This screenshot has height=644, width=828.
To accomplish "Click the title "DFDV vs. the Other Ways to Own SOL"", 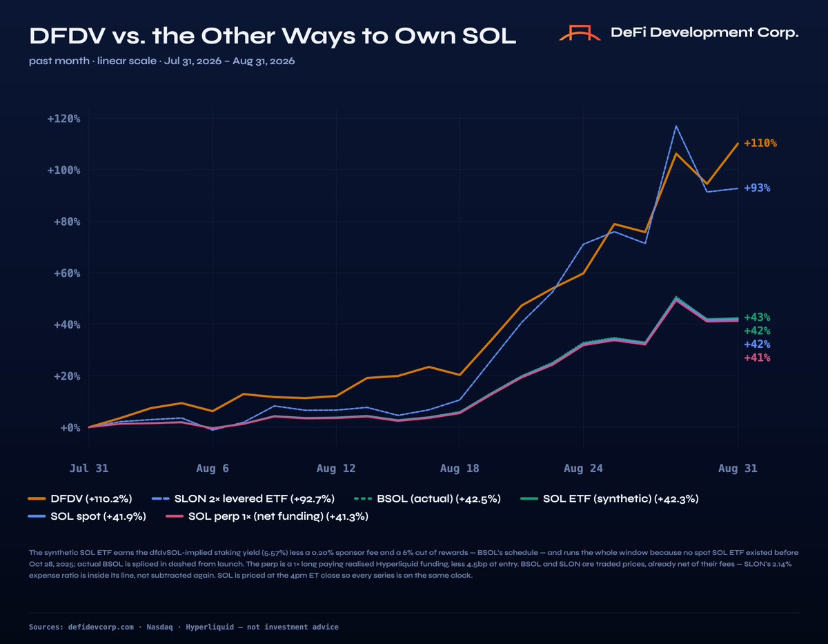I will [273, 36].
